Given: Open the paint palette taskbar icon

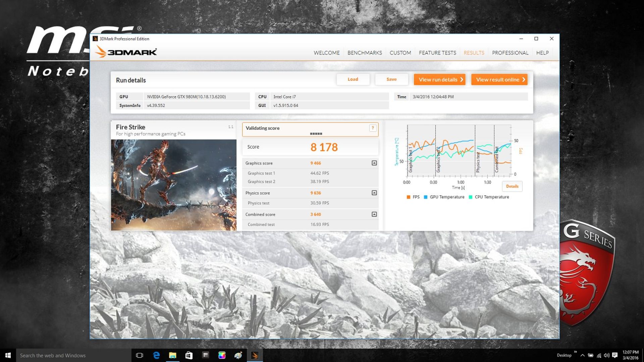Looking at the screenshot, I should (238, 355).
